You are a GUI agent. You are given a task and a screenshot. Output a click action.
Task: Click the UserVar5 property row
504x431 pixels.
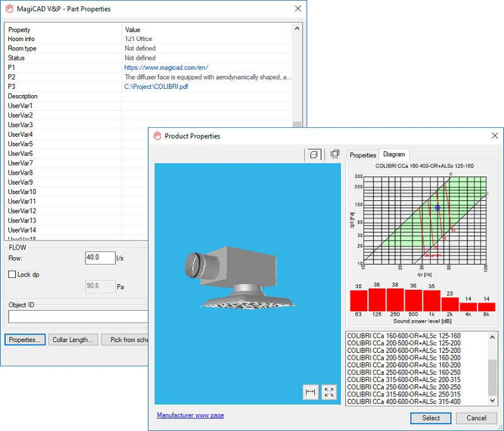pyautogui.click(x=77, y=144)
